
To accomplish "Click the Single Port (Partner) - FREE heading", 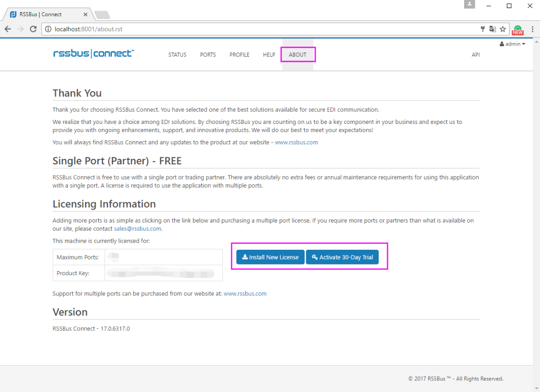I will tap(117, 161).
